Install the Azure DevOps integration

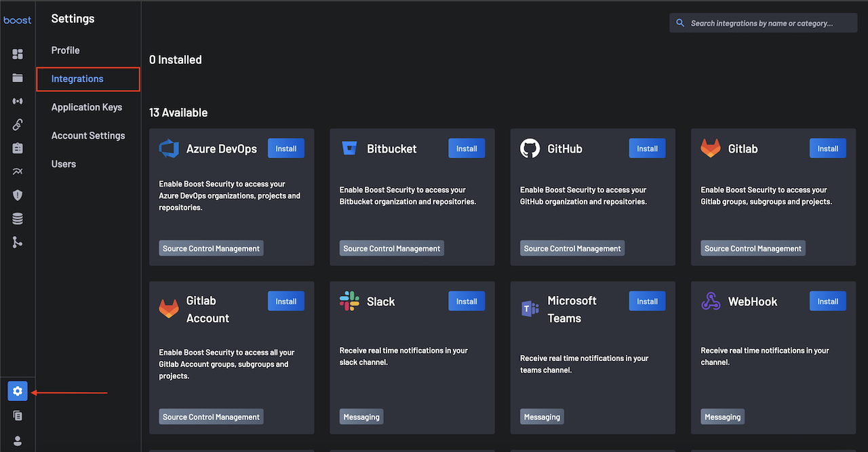286,149
